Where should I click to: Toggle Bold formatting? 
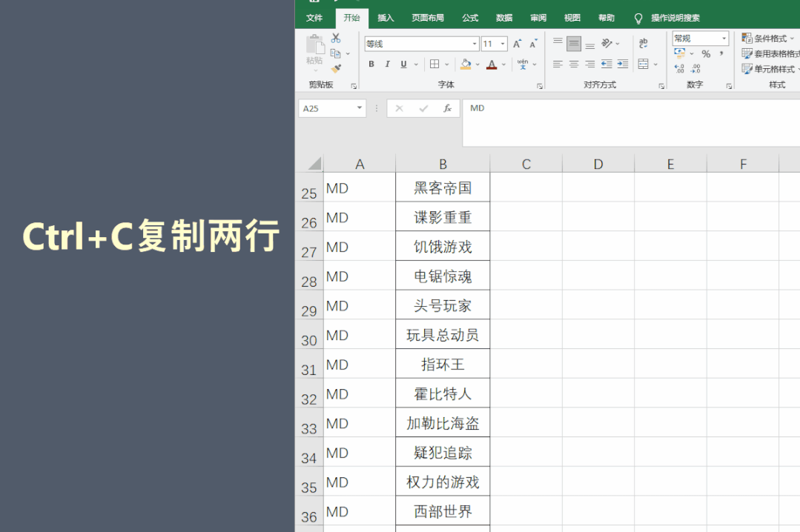(371, 64)
